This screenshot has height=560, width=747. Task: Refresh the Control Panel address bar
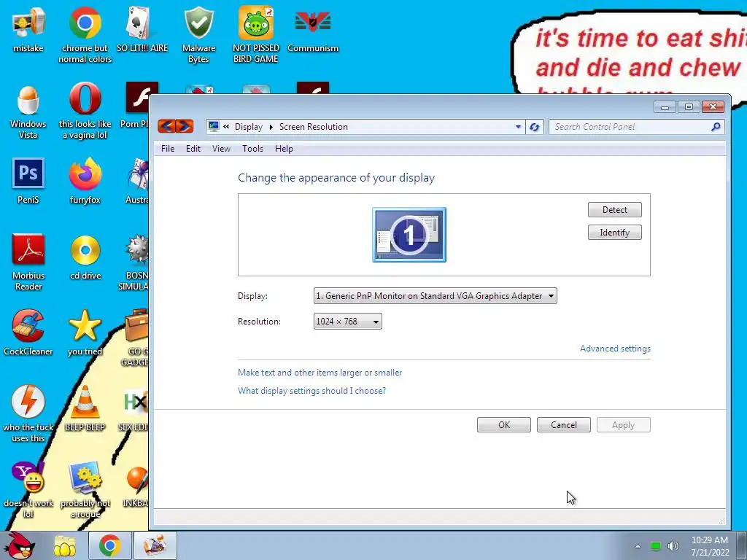point(534,127)
